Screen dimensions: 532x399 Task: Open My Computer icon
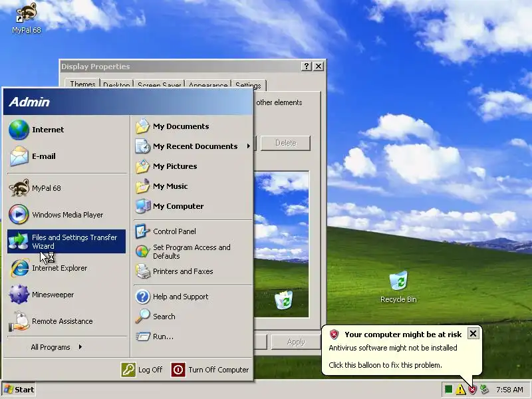142,206
